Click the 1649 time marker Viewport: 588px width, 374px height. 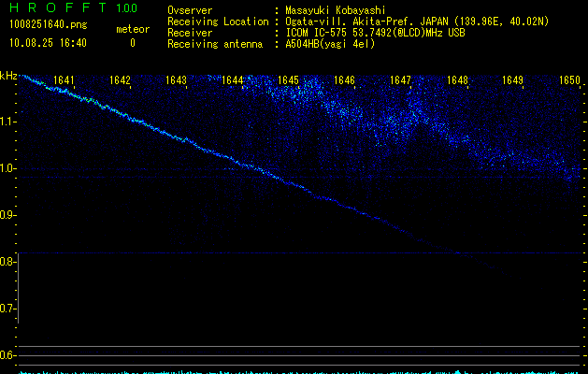512,80
